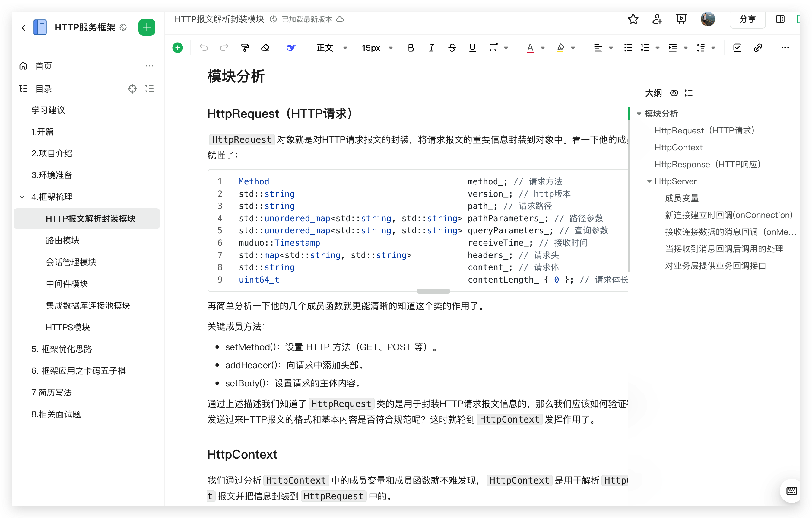Jump to 新连接建立时回调(onConnection) outline entry
Screen dimensions: 812x518
[x=728, y=215]
